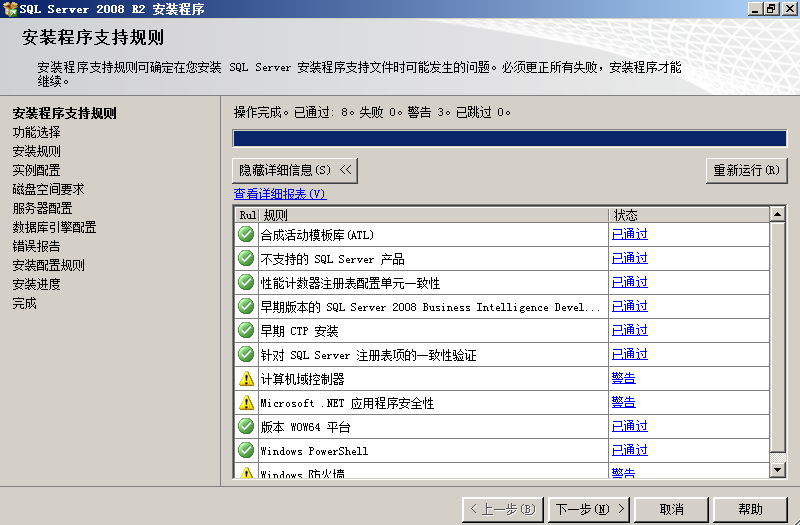800x525 pixels.
Task: Click the check icon beside Windows PowerShell
Action: click(x=246, y=450)
